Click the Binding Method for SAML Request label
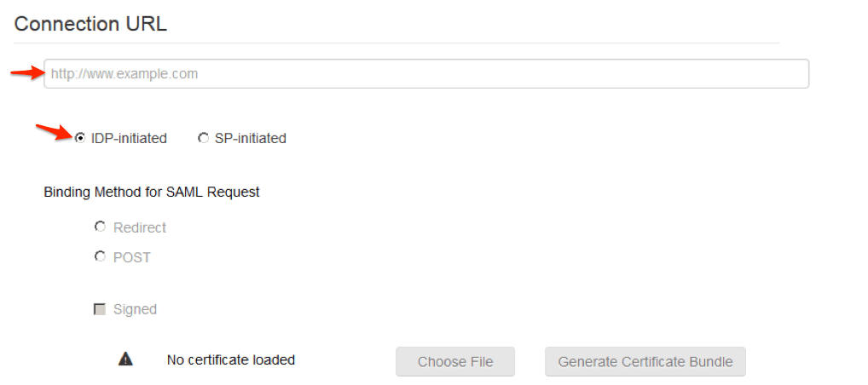 [x=152, y=192]
